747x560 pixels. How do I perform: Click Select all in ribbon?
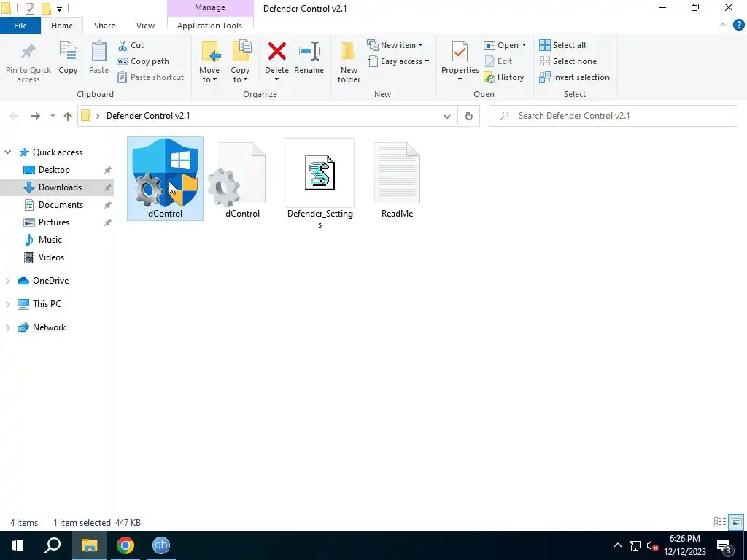click(x=562, y=45)
